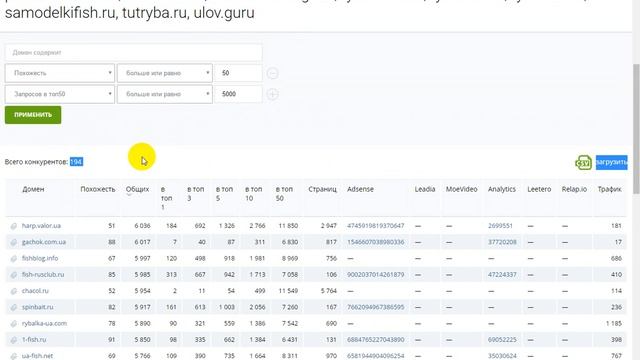Open the link icon next to chacol.ru

click(x=13, y=291)
